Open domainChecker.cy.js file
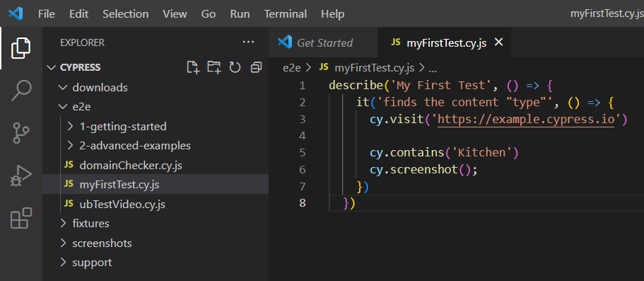 tap(156, 166)
